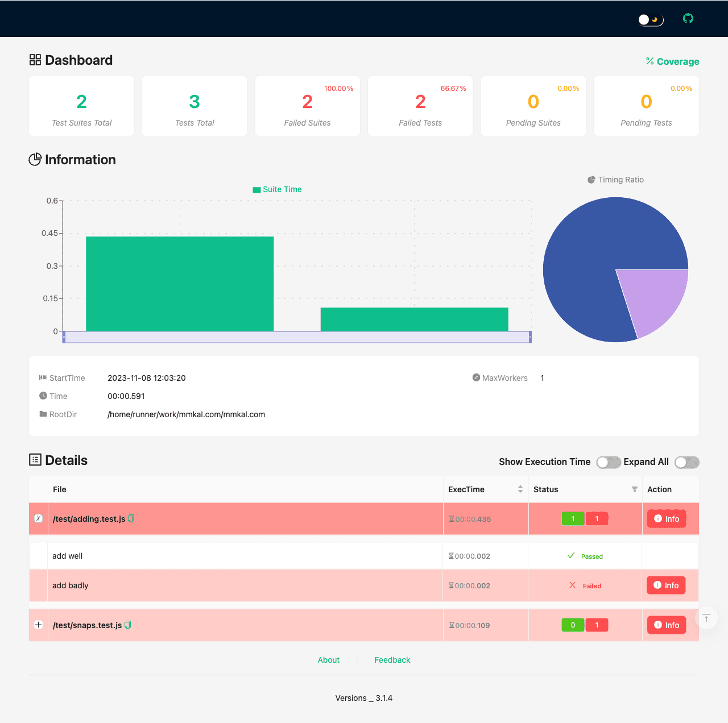Show Info for the add badly test
Screen dimensions: 728x723
click(666, 585)
